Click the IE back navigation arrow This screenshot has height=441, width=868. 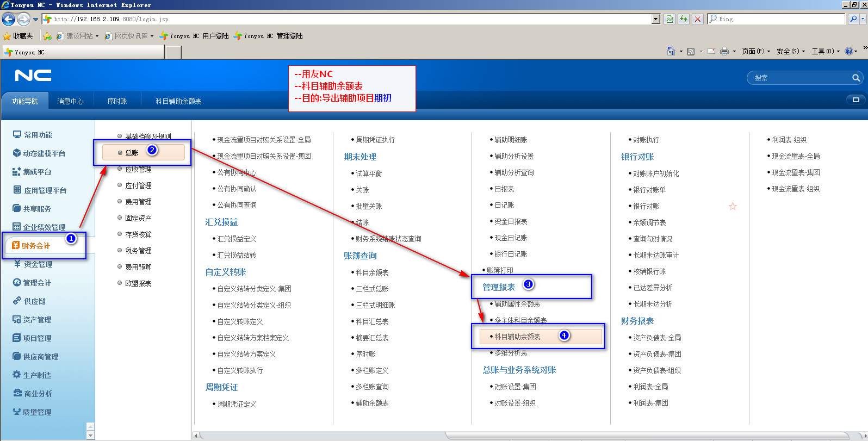[x=8, y=19]
